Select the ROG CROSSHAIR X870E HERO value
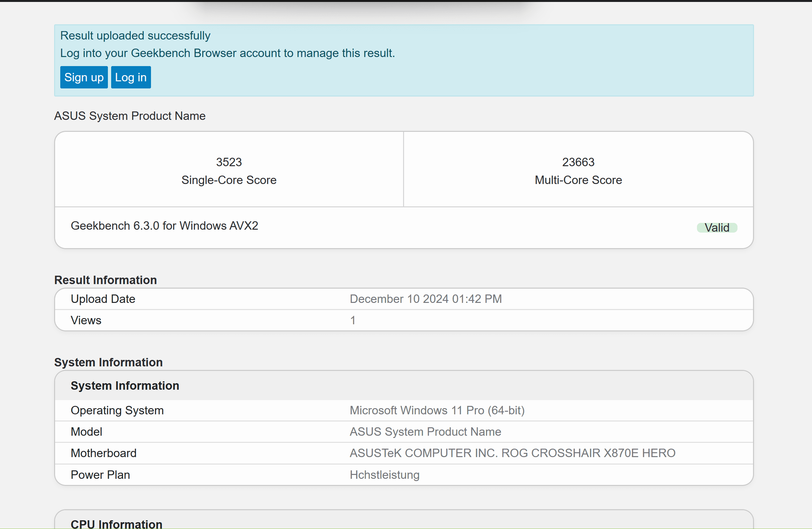Screen dimensions: 812x529 513,453
